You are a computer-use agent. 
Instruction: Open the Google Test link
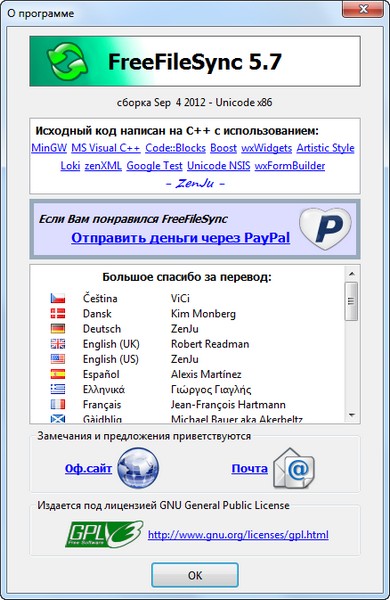[154, 166]
